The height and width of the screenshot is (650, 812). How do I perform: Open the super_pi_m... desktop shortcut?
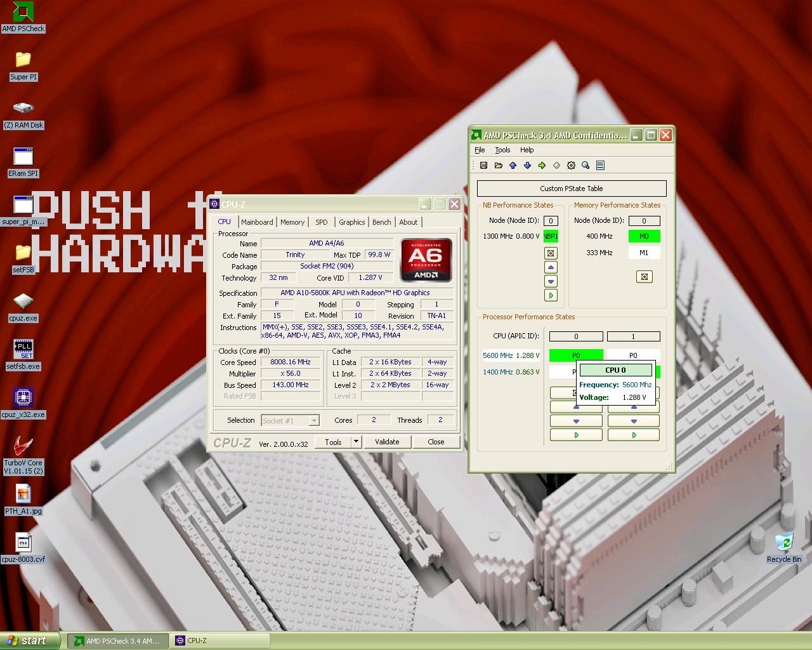pos(23,211)
